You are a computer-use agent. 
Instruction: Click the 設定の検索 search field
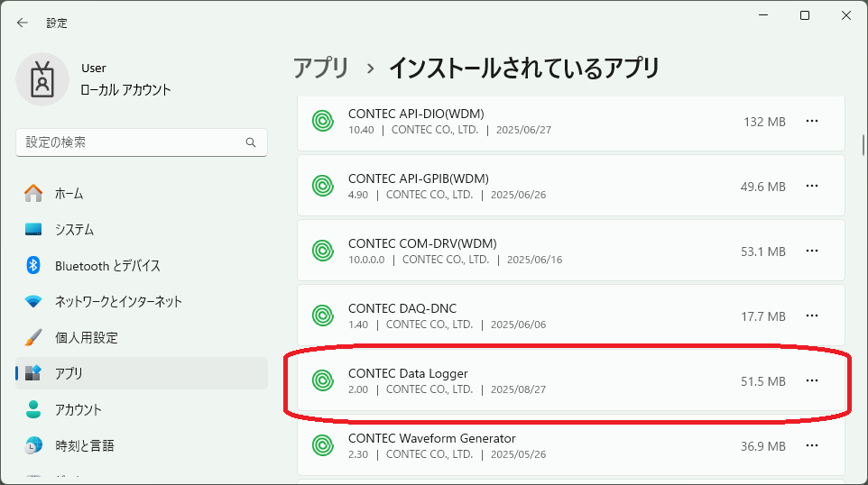coord(131,142)
